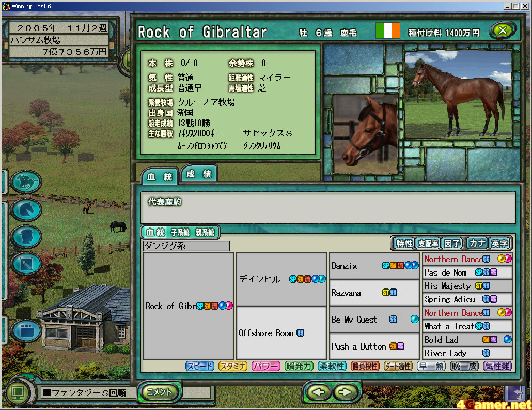Viewport: 532px width, 410px height.
Task: Select the Push a Button pedigree cell
Action: [374, 346]
